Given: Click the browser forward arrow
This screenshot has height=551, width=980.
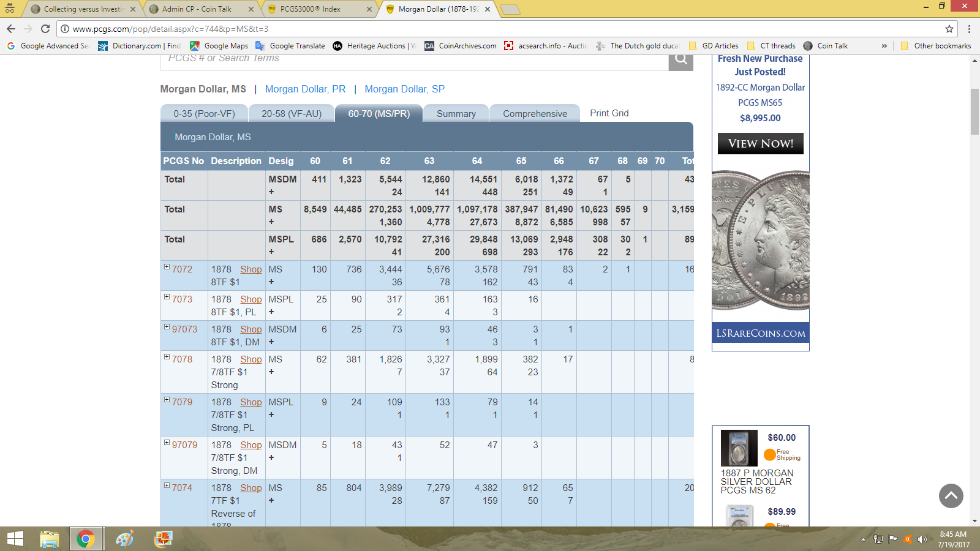Looking at the screenshot, I should click(28, 29).
